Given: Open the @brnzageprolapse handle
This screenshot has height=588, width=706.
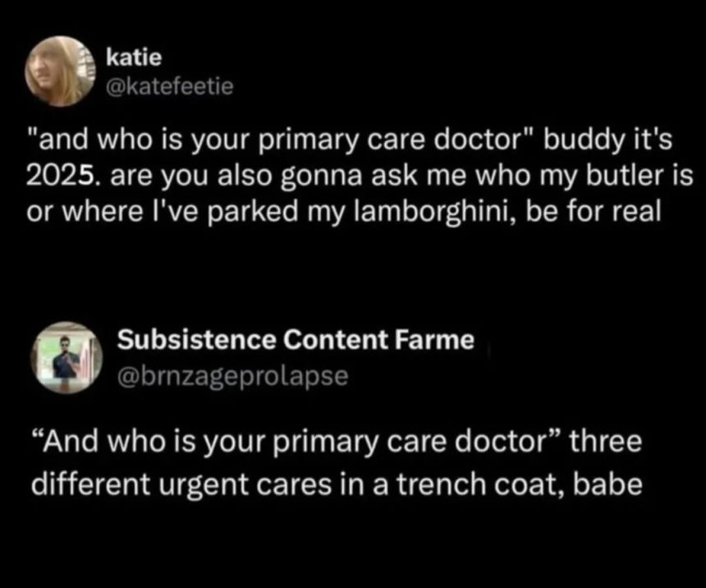Looking at the screenshot, I should pos(234,374).
